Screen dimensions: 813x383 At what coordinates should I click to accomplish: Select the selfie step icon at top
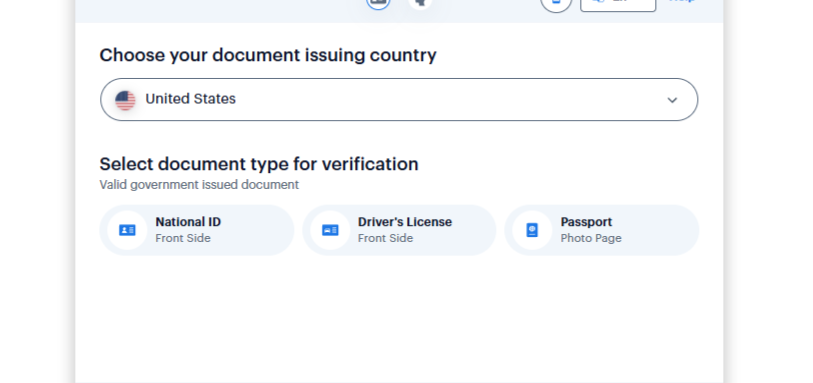point(420,3)
